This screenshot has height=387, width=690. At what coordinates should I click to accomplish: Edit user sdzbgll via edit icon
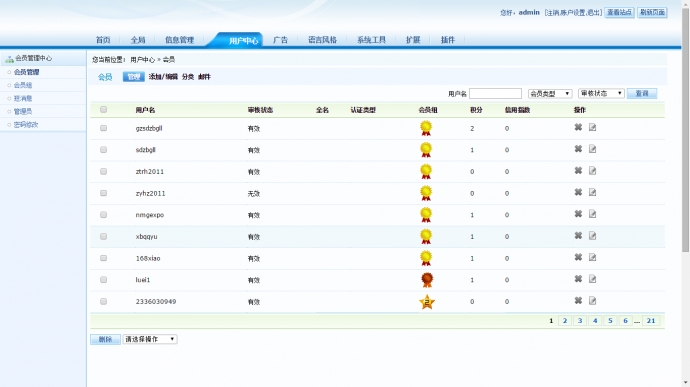[592, 149]
